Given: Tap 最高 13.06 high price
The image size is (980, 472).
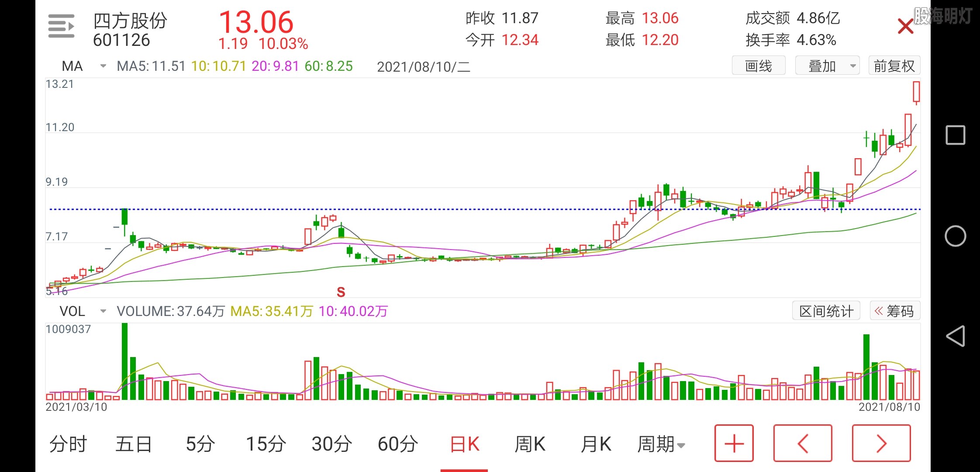Looking at the screenshot, I should (x=642, y=18).
